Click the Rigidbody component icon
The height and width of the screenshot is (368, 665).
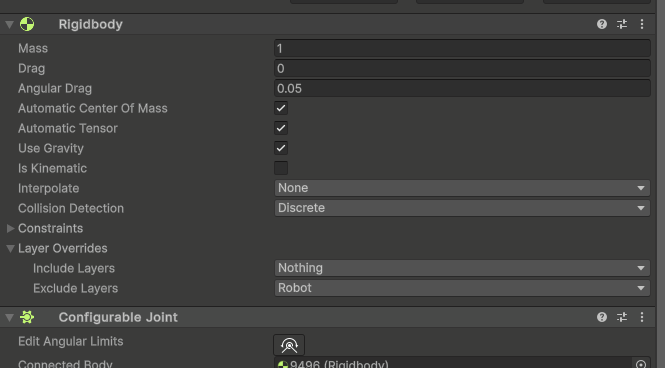click(27, 24)
